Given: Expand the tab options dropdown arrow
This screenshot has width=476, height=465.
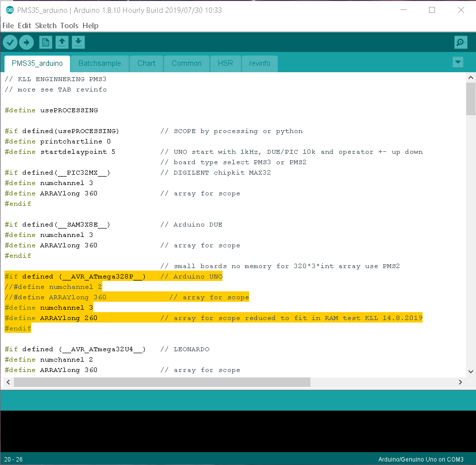Looking at the screenshot, I should (458, 62).
